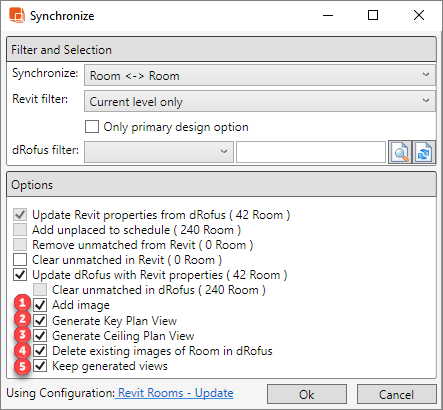Screen dimensions: 443x410
Task: Open the Synchronize Room <-> Room dropdown
Action: (260, 75)
